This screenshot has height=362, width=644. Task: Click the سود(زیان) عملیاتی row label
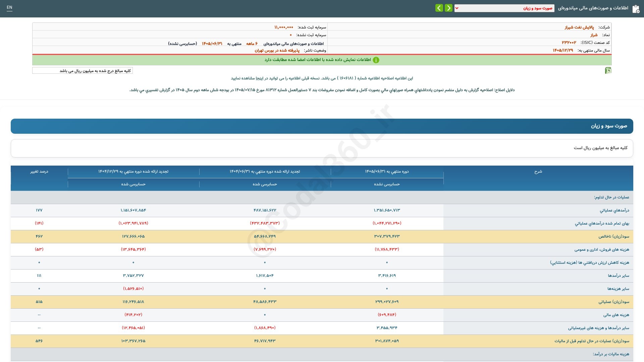coord(614,302)
